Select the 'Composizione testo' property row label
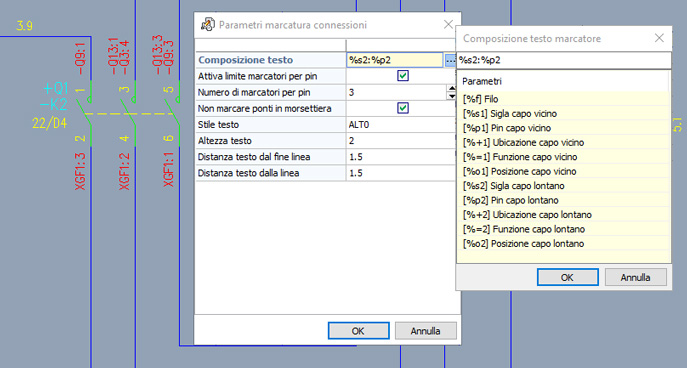Image resolution: width=687 pixels, height=368 pixels. (x=271, y=60)
